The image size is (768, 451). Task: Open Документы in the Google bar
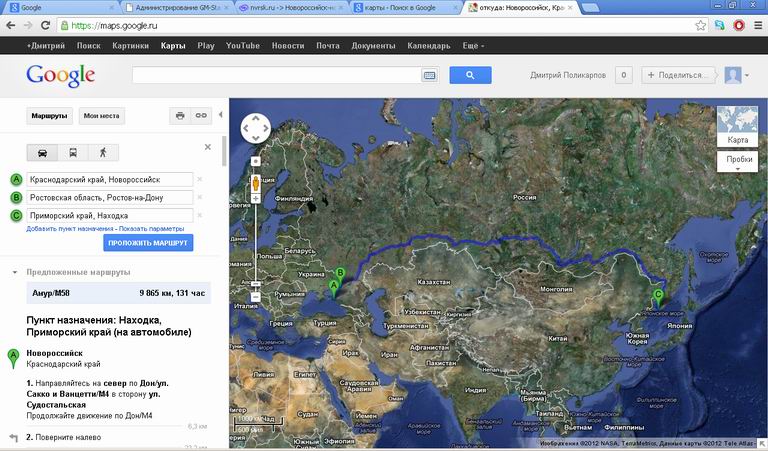[x=373, y=46]
